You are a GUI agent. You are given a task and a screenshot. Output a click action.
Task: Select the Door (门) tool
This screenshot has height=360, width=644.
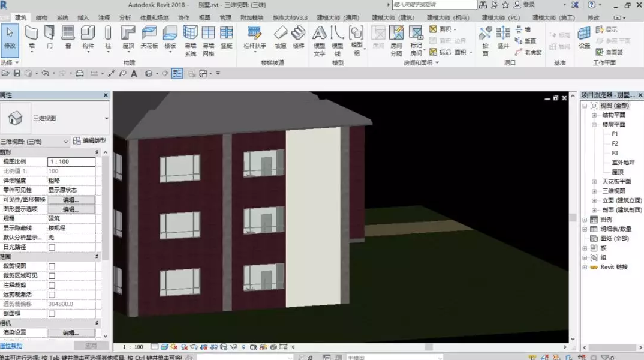tap(49, 37)
